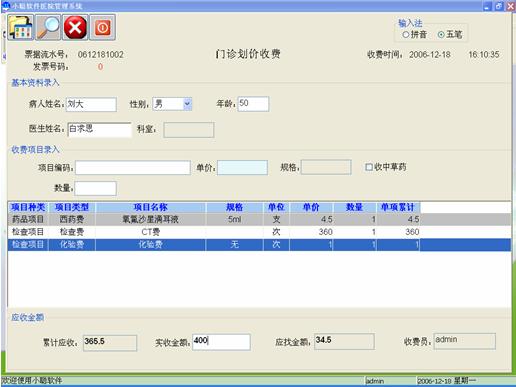The image size is (516, 387).
Task: Restore the window using title bar button
Action: click(499, 6)
